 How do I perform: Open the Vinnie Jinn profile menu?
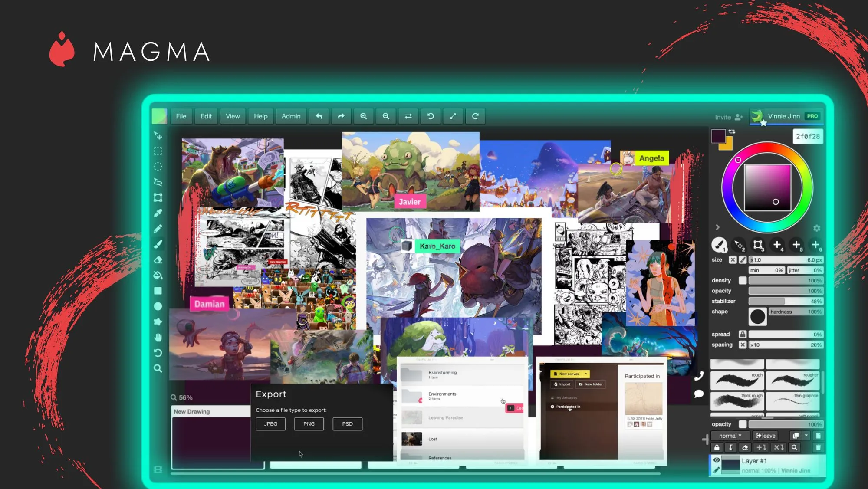pos(787,116)
